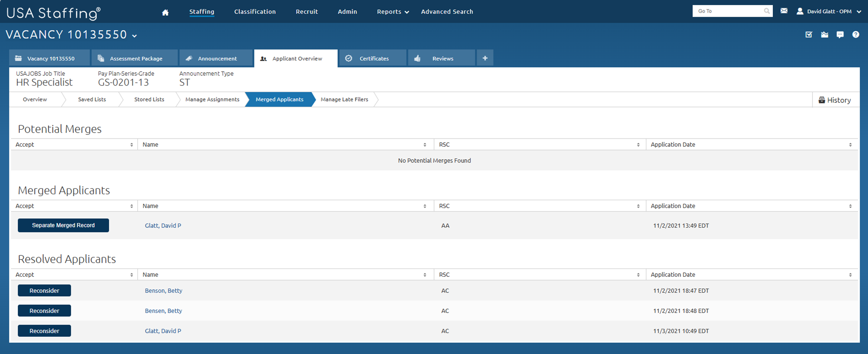The width and height of the screenshot is (868, 354).
Task: Sort Merged Applicants by Name column
Action: [x=425, y=206]
